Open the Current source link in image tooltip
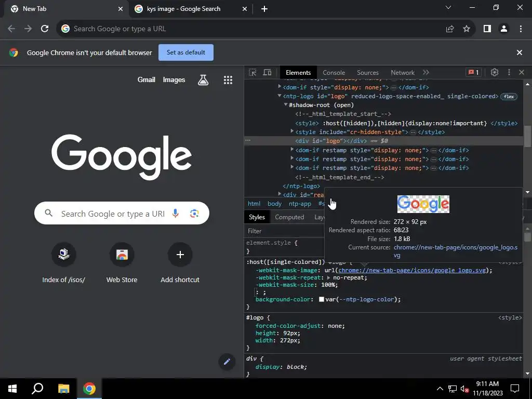This screenshot has width=532, height=399. tap(455, 251)
